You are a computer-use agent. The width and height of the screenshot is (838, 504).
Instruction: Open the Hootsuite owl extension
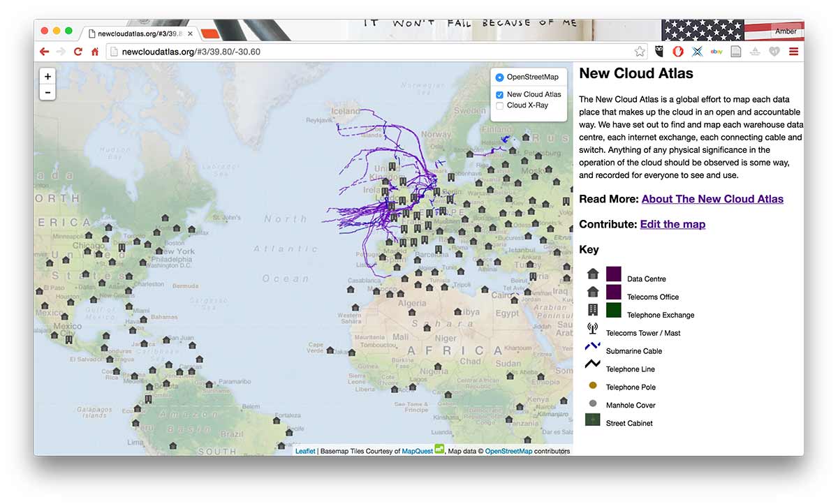(x=659, y=52)
